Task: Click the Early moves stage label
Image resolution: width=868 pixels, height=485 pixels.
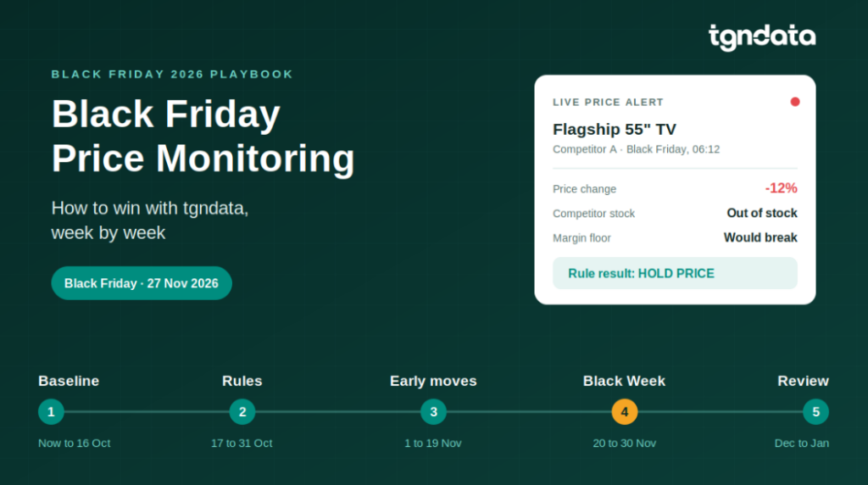Action: [x=433, y=381]
